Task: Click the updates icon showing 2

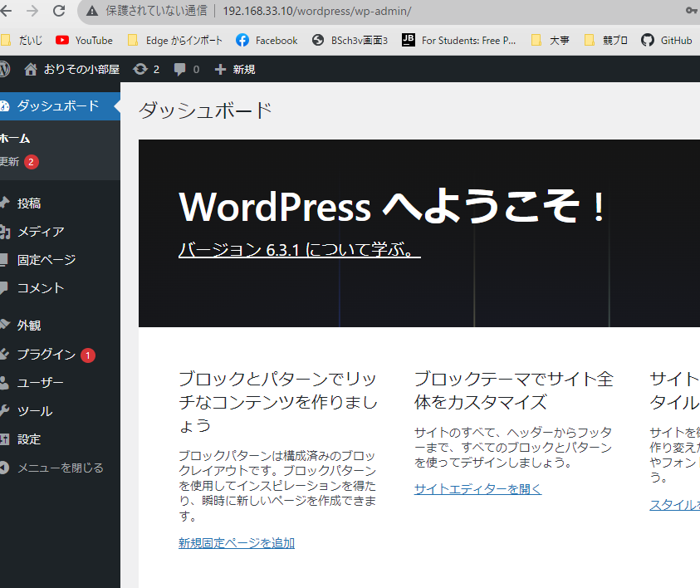Action: (x=146, y=69)
